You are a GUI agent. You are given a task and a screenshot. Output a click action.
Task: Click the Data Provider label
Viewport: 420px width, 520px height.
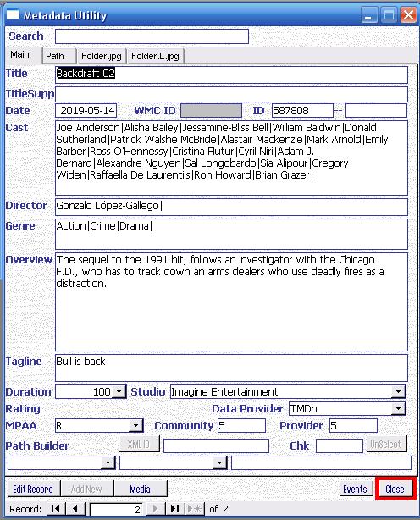pos(247,408)
